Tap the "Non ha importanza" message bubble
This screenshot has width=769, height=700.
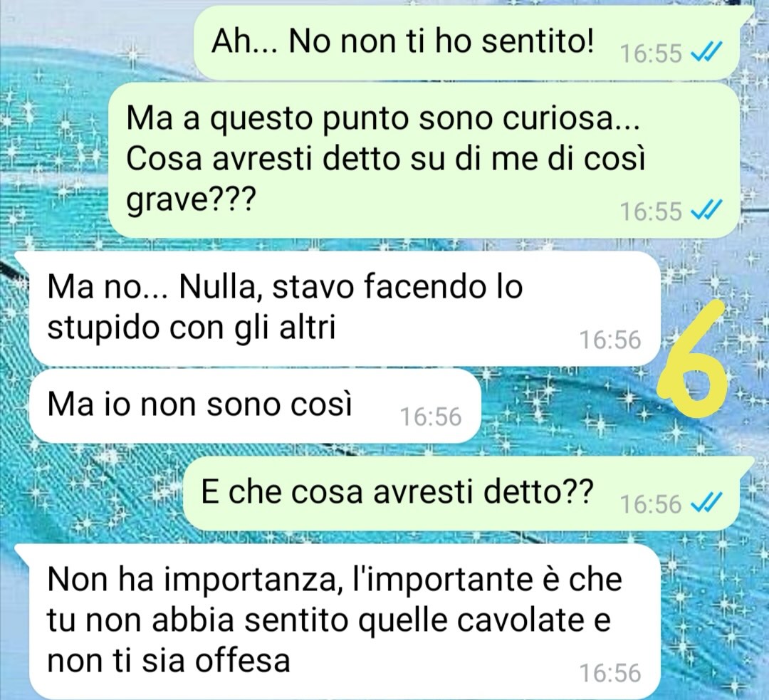[345, 622]
